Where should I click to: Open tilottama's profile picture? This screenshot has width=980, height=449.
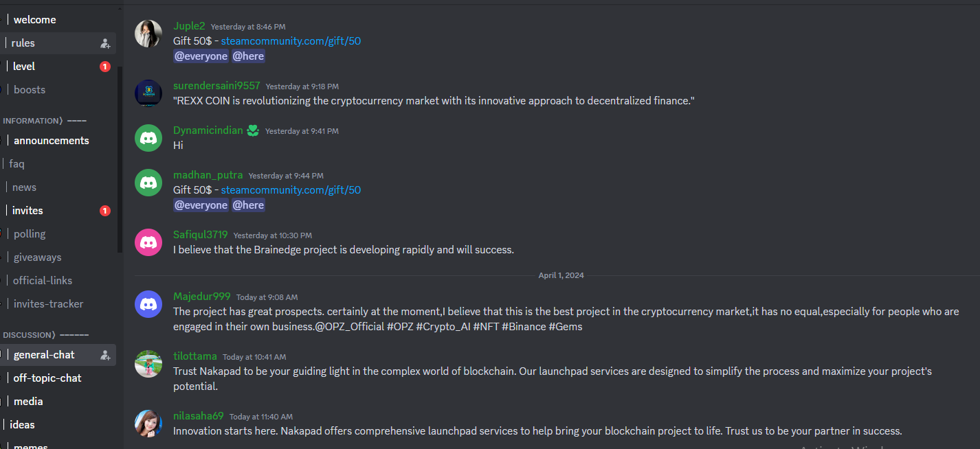pyautogui.click(x=148, y=364)
